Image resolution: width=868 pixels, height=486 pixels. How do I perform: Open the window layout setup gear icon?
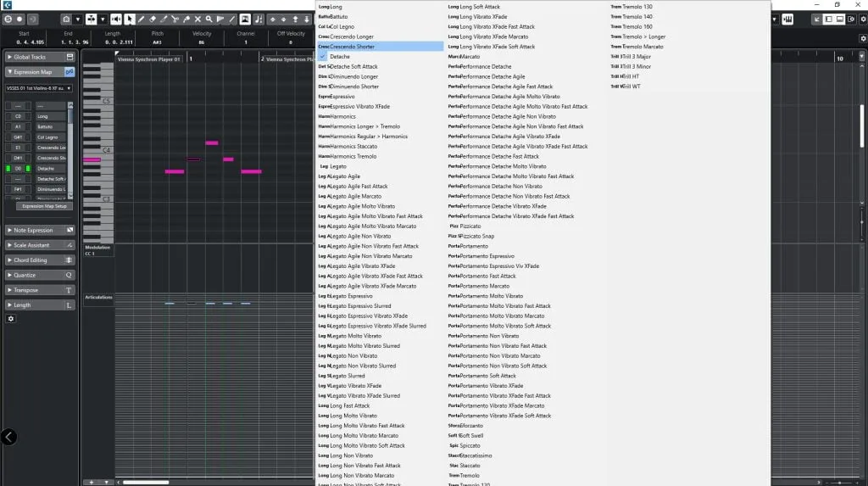click(851, 19)
